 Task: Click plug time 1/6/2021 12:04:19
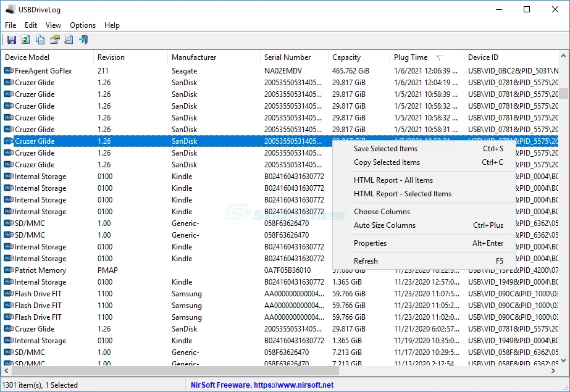tap(425, 83)
